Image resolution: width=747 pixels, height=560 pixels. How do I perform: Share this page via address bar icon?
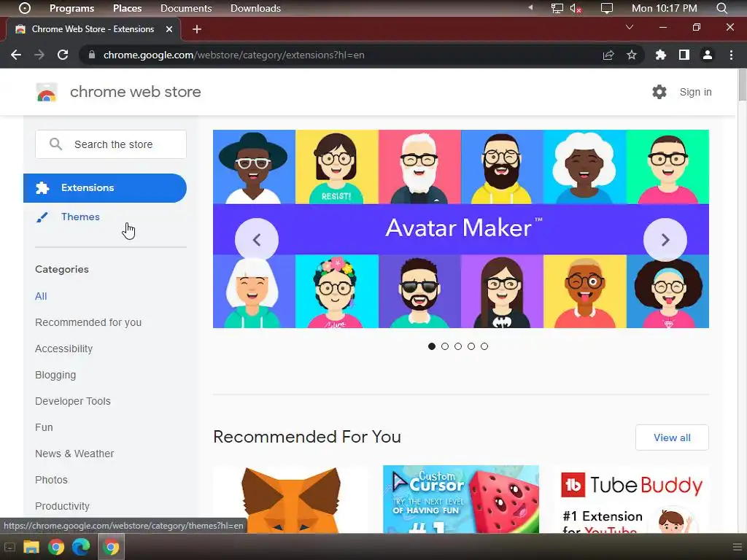click(x=608, y=55)
